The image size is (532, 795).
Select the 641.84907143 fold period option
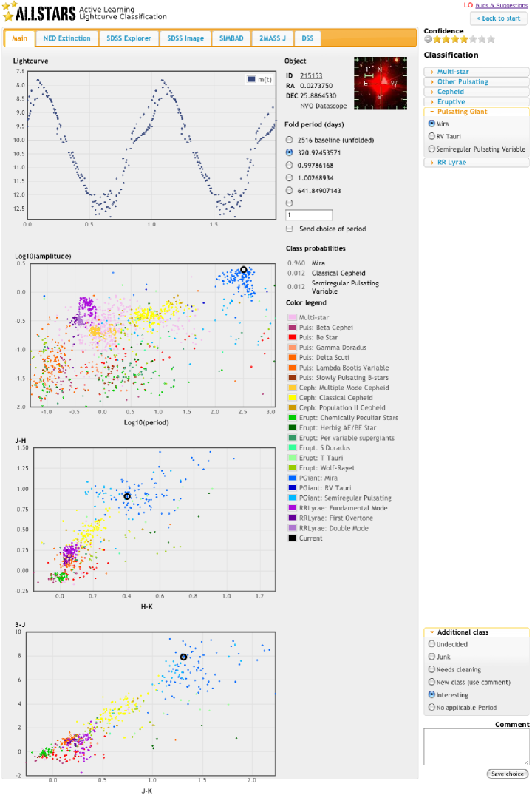pos(288,190)
